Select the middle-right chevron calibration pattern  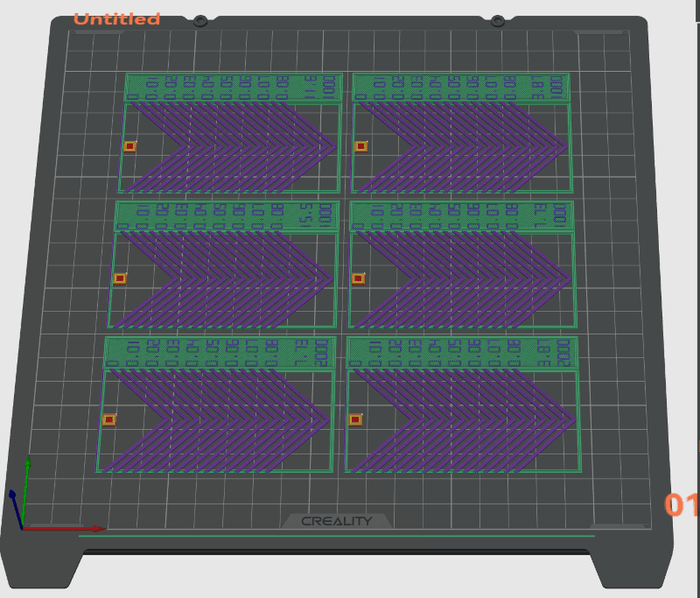pyautogui.click(x=463, y=264)
